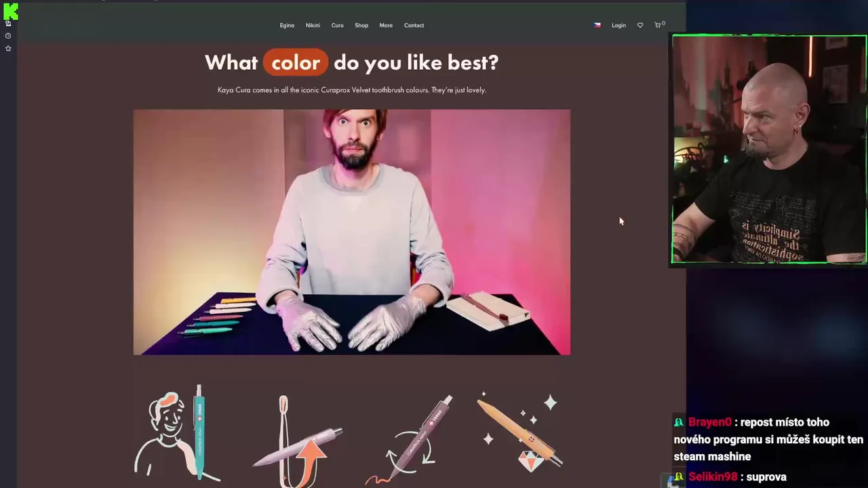Click the sidebar icon below the Kick logo

click(x=8, y=24)
